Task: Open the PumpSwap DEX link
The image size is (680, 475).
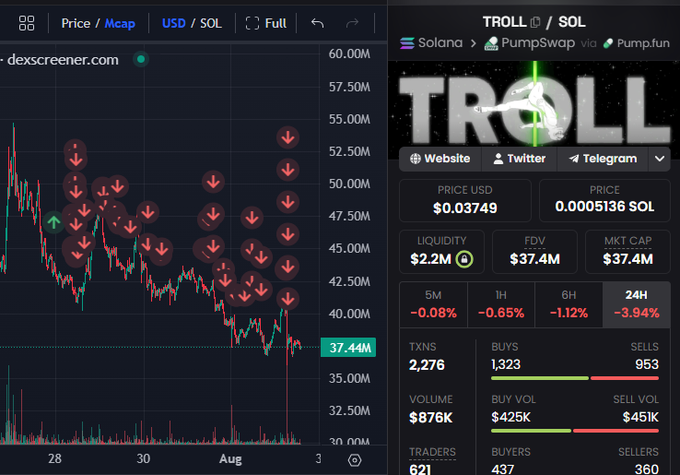Action: click(529, 43)
